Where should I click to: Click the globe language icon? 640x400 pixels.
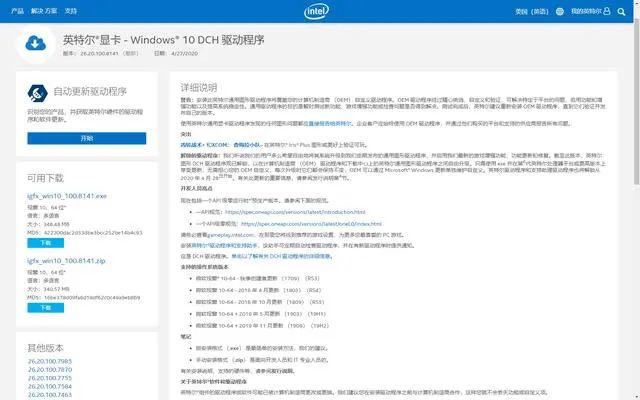coord(560,11)
